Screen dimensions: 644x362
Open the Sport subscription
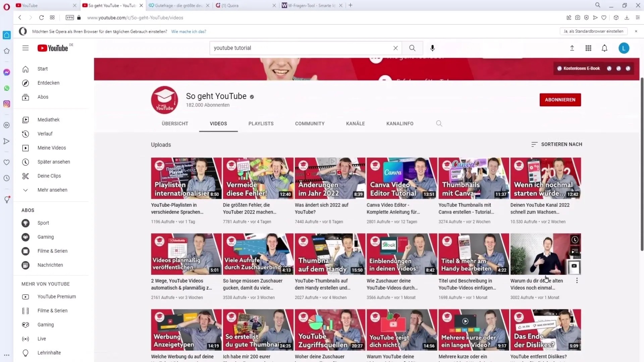(51, 223)
